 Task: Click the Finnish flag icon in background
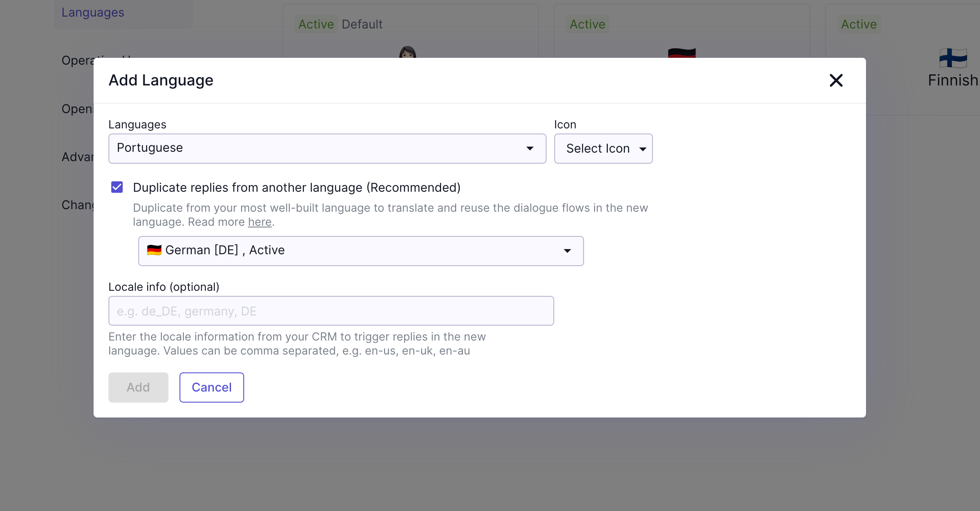953,58
